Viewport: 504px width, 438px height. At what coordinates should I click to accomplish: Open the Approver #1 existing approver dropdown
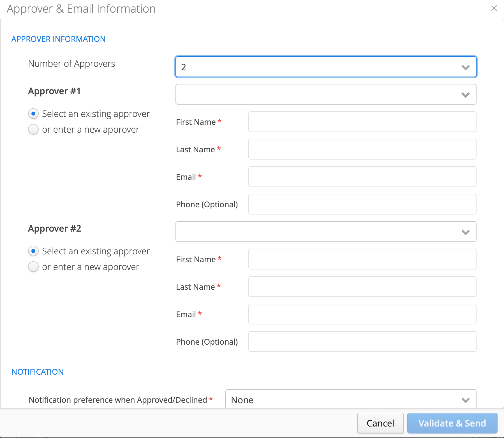coord(326,94)
